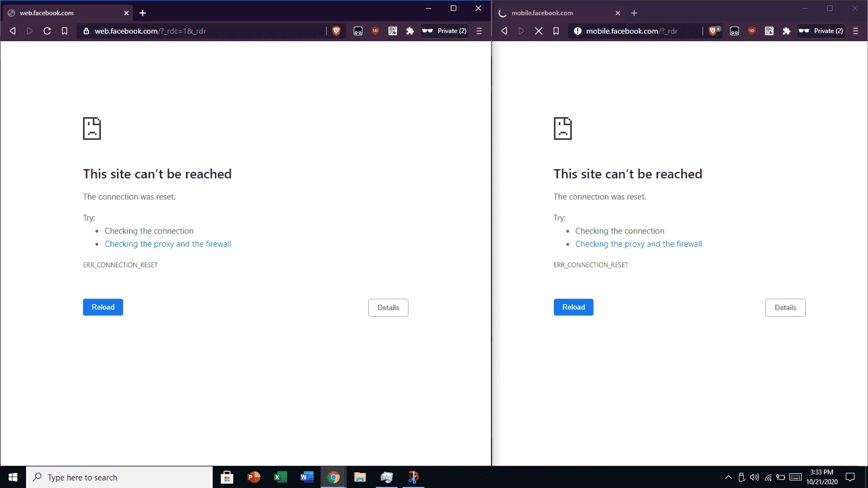Image resolution: width=868 pixels, height=488 pixels.
Task: Stop loading the mobile.facebook.com page
Action: (x=539, y=31)
